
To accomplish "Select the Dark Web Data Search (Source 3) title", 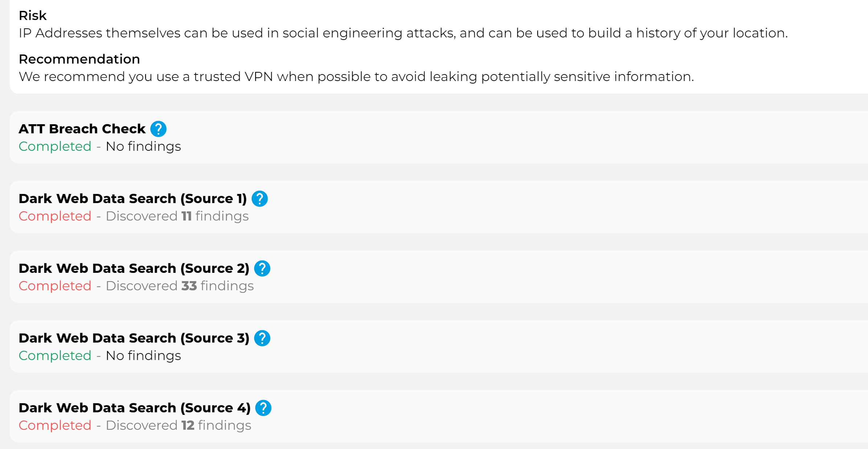I will (x=134, y=338).
